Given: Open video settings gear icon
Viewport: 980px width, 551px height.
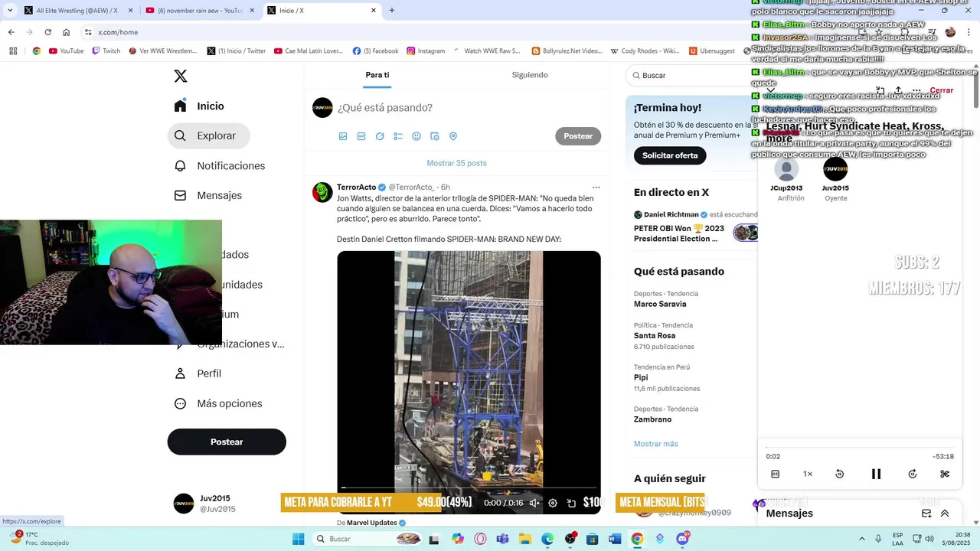Looking at the screenshot, I should [553, 503].
